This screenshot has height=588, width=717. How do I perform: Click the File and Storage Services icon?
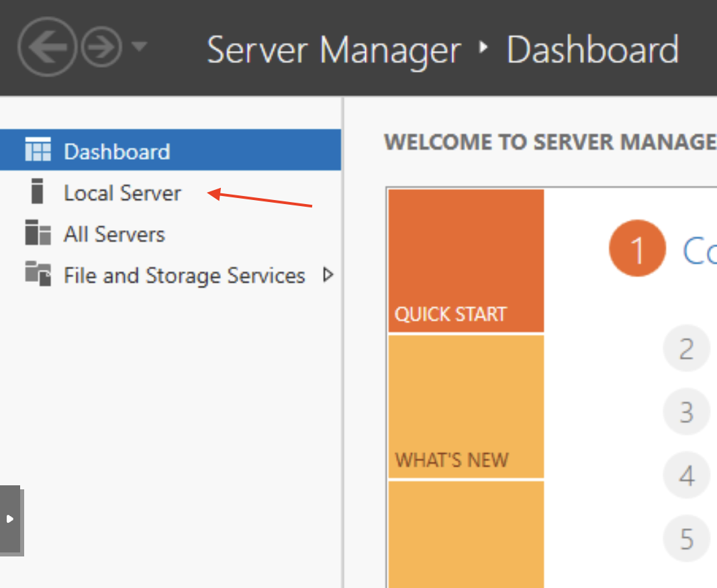[38, 275]
